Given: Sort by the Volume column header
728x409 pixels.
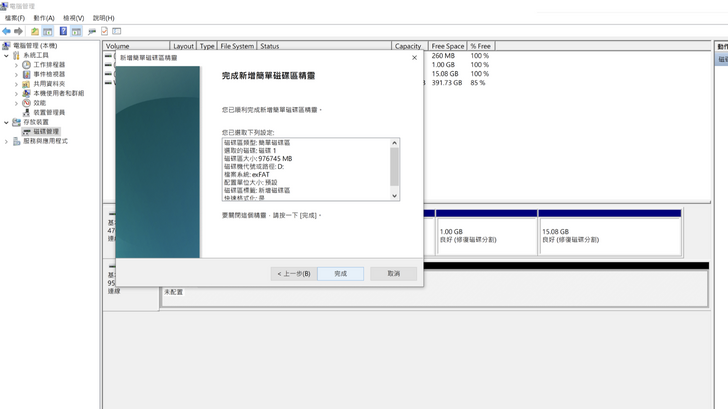Looking at the screenshot, I should (x=136, y=46).
